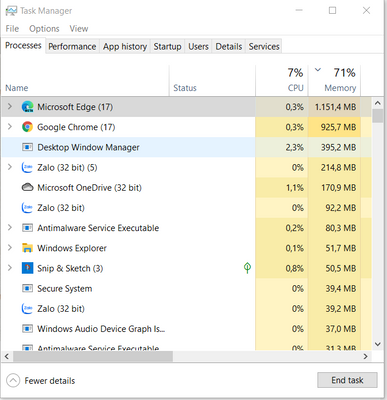Open the View menu
Screen dimensions: 387x400
79,29
